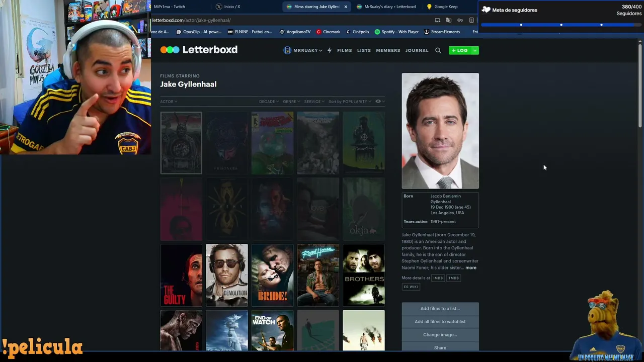This screenshot has width=644, height=362.
Task: Go to the Members menu
Action: pyautogui.click(x=388, y=50)
